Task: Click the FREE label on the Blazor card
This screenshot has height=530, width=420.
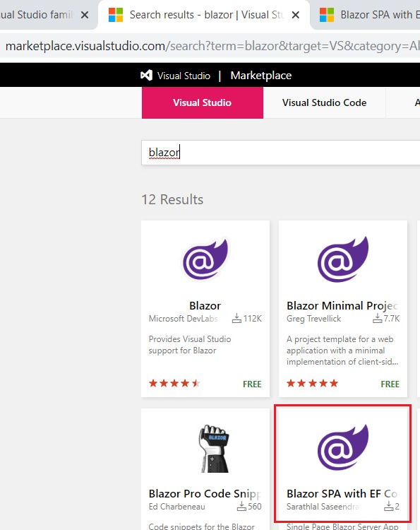Action: pos(252,384)
